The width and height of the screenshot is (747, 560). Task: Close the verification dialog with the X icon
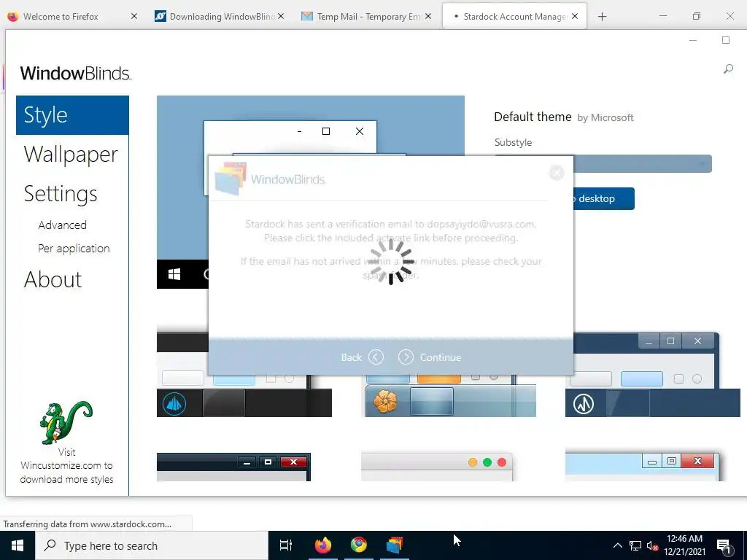click(x=557, y=172)
